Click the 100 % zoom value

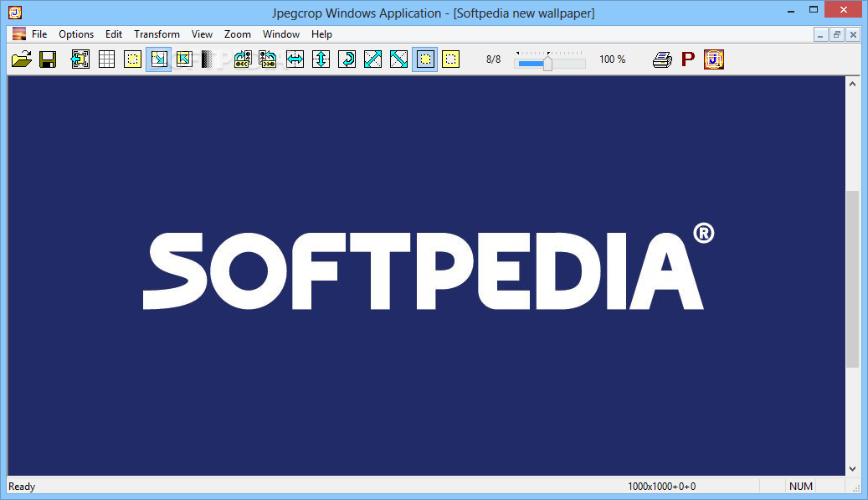click(612, 59)
